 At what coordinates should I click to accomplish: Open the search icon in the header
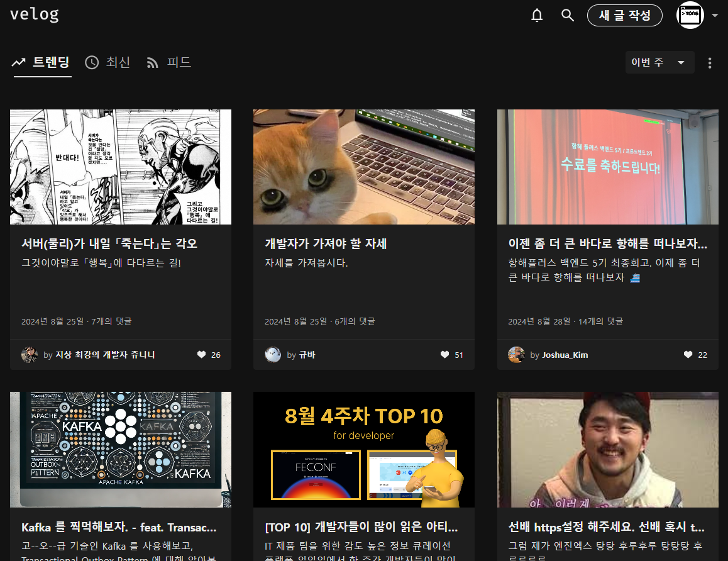568,15
